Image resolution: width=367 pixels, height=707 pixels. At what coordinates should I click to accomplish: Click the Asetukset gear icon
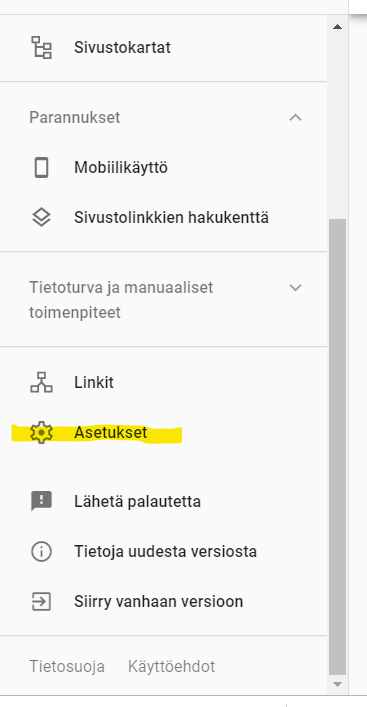pos(41,432)
